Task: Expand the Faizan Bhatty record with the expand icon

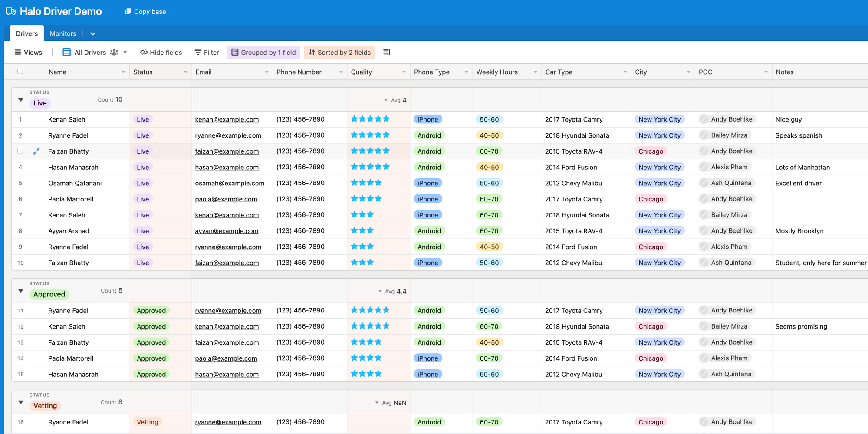Action: (36, 151)
